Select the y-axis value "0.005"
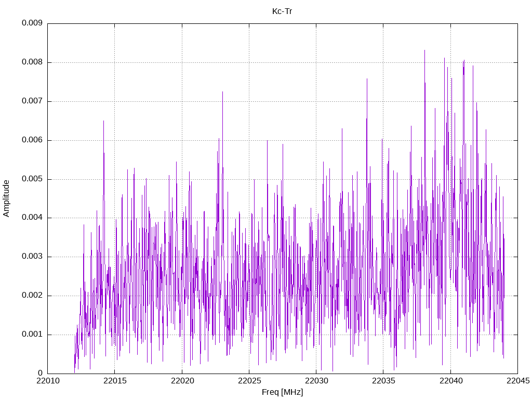The height and width of the screenshot is (399, 532). 32,179
